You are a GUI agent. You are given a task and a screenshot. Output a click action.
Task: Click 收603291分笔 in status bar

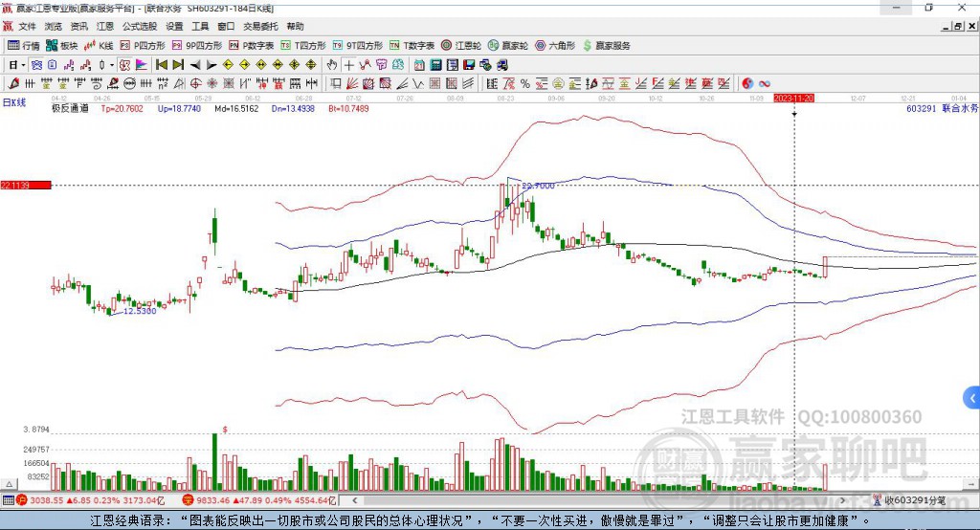[x=914, y=500]
